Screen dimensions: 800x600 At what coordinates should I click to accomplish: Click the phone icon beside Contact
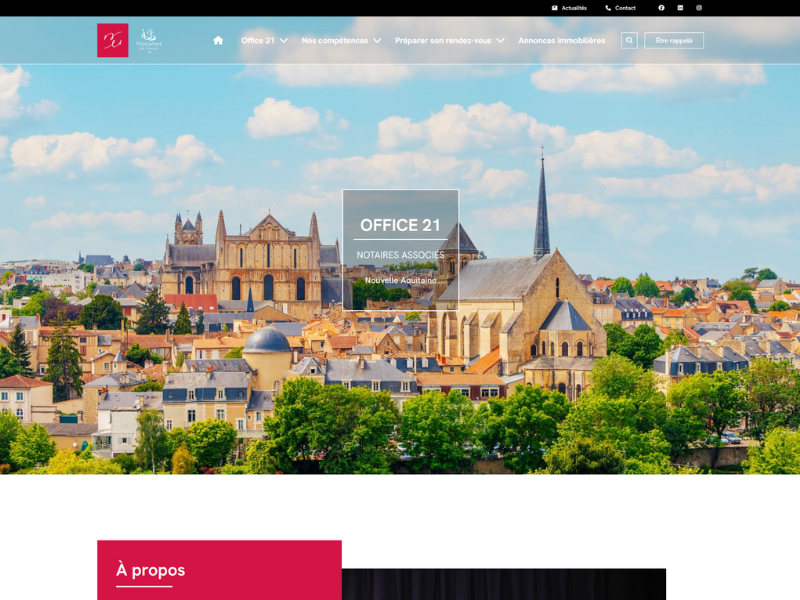[608, 8]
